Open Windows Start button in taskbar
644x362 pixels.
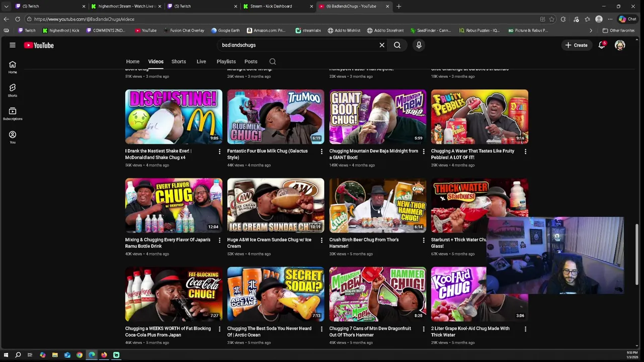tap(6, 355)
